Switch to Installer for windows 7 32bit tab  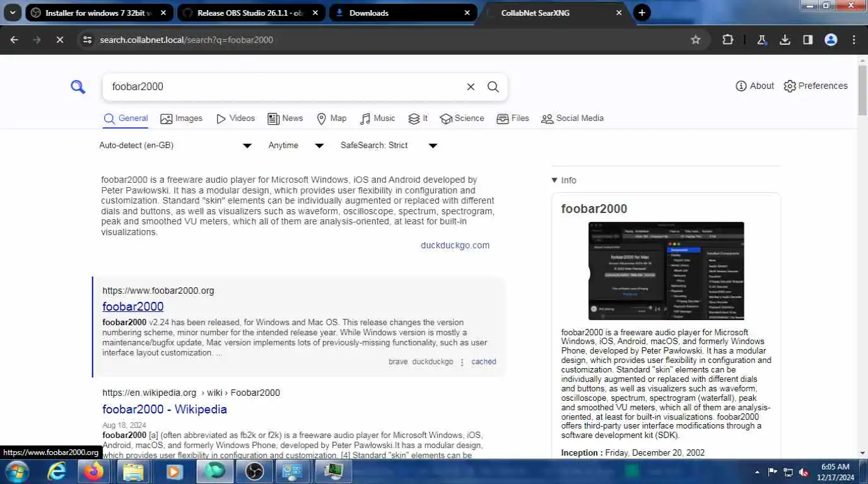pyautogui.click(x=100, y=13)
